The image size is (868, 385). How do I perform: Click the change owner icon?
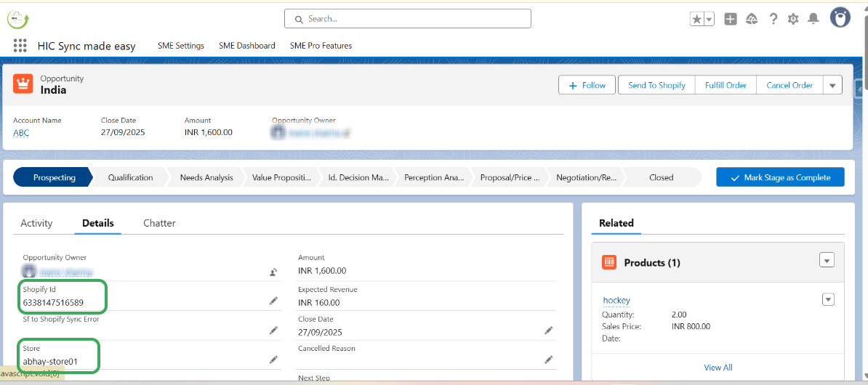[x=273, y=272]
